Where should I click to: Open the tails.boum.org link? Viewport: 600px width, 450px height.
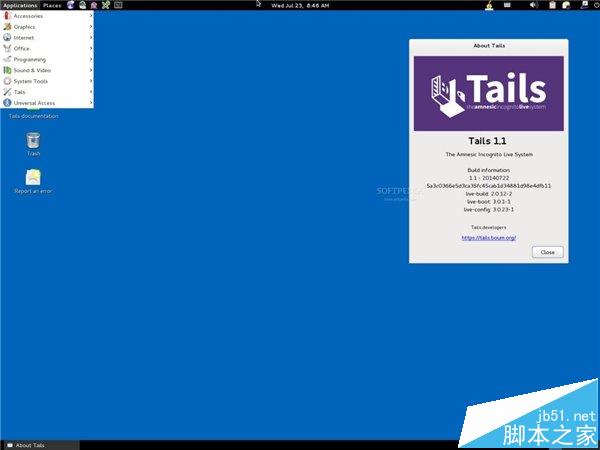click(489, 238)
